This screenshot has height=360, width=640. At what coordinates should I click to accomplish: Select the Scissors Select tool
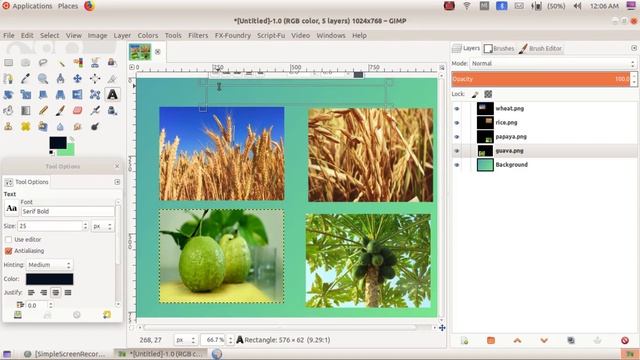coord(95,62)
